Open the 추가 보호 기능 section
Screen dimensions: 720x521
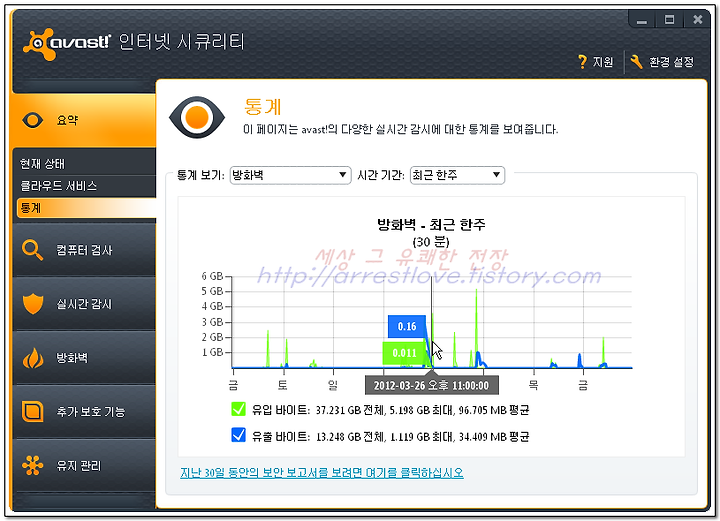click(x=84, y=412)
